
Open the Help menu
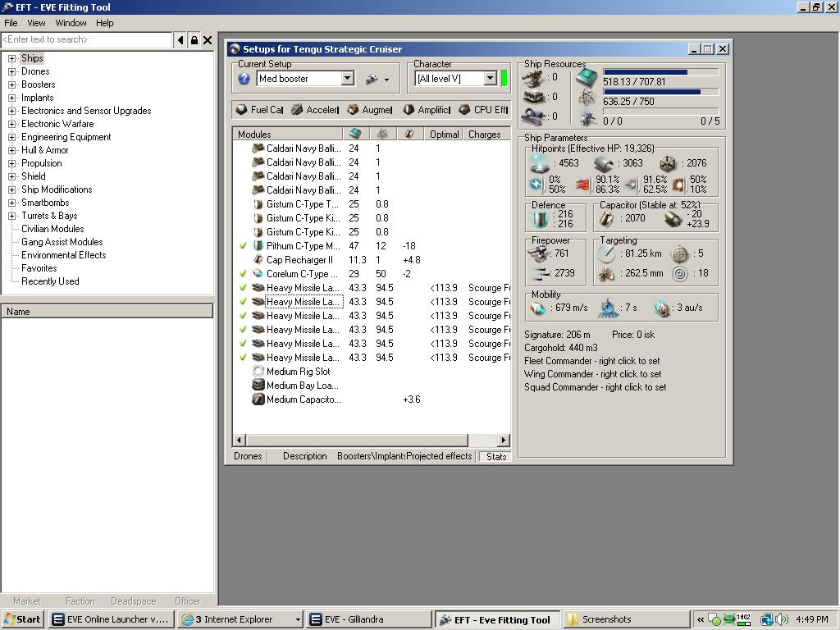click(104, 23)
